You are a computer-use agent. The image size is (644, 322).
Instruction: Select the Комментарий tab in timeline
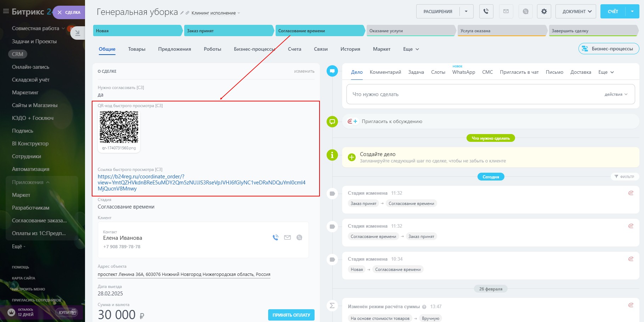point(385,72)
